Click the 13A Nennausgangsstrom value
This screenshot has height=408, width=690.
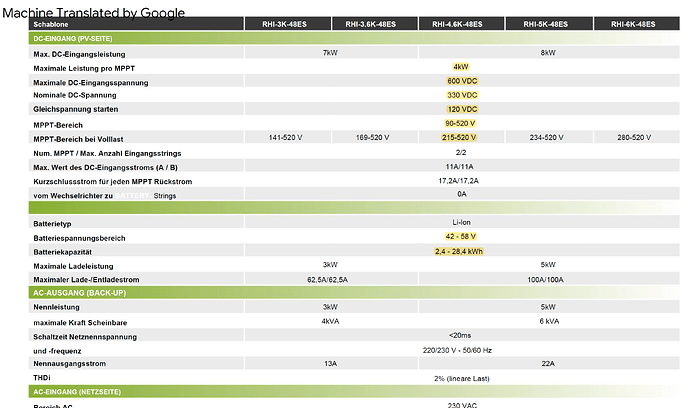[330, 364]
